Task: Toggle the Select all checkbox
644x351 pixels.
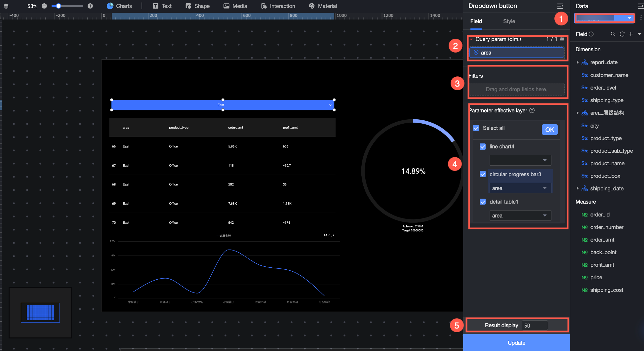Action: click(476, 128)
